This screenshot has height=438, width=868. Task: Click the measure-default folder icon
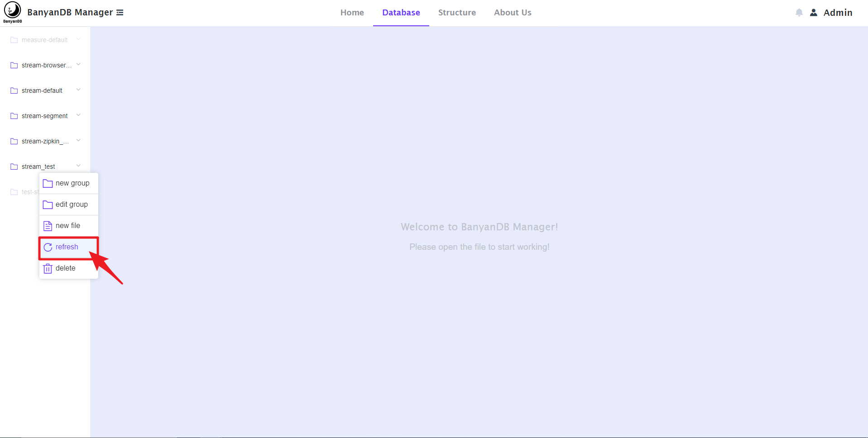[x=14, y=40]
